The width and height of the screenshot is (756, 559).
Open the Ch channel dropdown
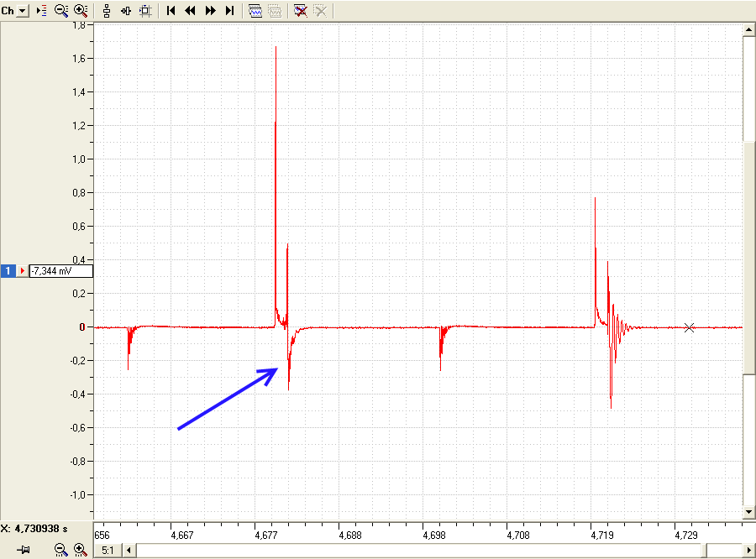(22, 11)
